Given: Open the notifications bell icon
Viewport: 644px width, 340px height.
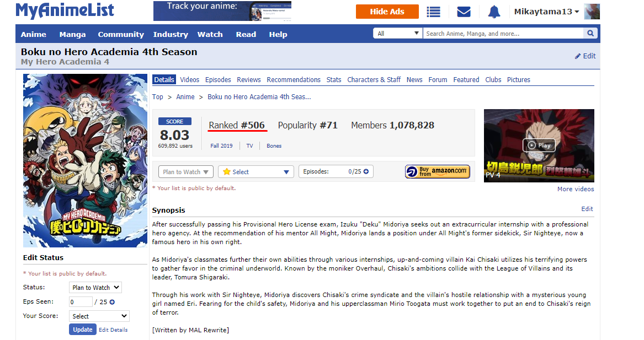Looking at the screenshot, I should pos(494,12).
